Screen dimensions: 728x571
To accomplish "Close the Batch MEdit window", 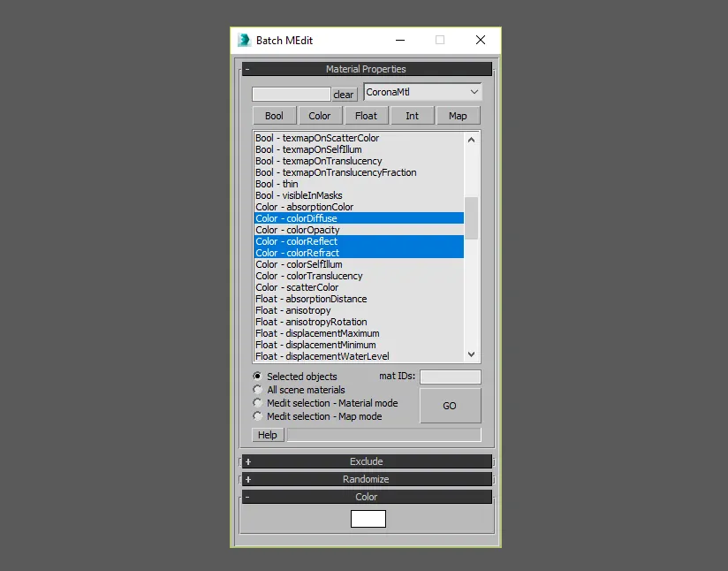I will click(480, 40).
